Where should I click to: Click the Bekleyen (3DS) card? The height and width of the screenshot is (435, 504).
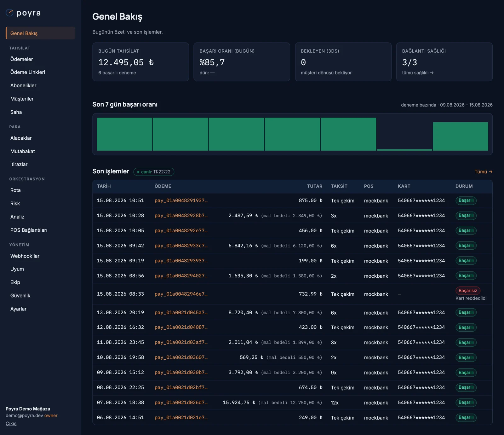tap(343, 62)
